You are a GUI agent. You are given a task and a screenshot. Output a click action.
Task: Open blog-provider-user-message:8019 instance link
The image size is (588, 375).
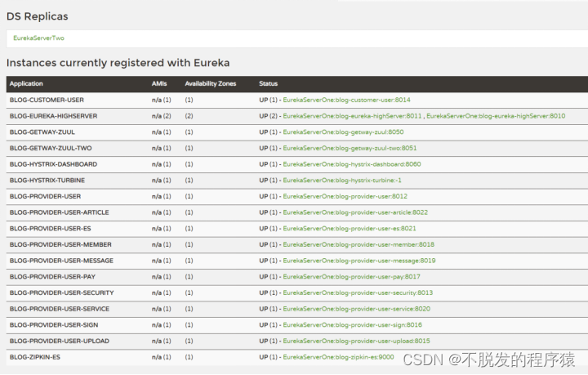coord(359,261)
